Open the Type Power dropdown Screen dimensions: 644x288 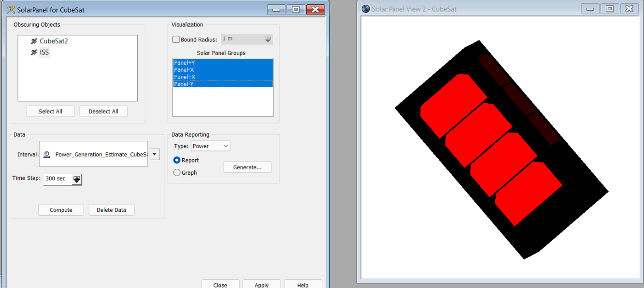pyautogui.click(x=211, y=146)
